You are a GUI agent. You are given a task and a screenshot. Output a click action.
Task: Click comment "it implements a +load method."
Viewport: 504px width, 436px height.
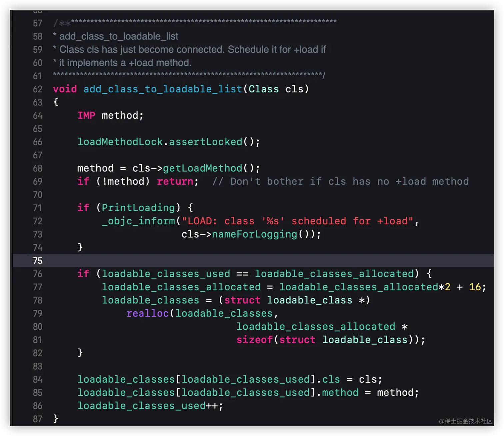(125, 63)
